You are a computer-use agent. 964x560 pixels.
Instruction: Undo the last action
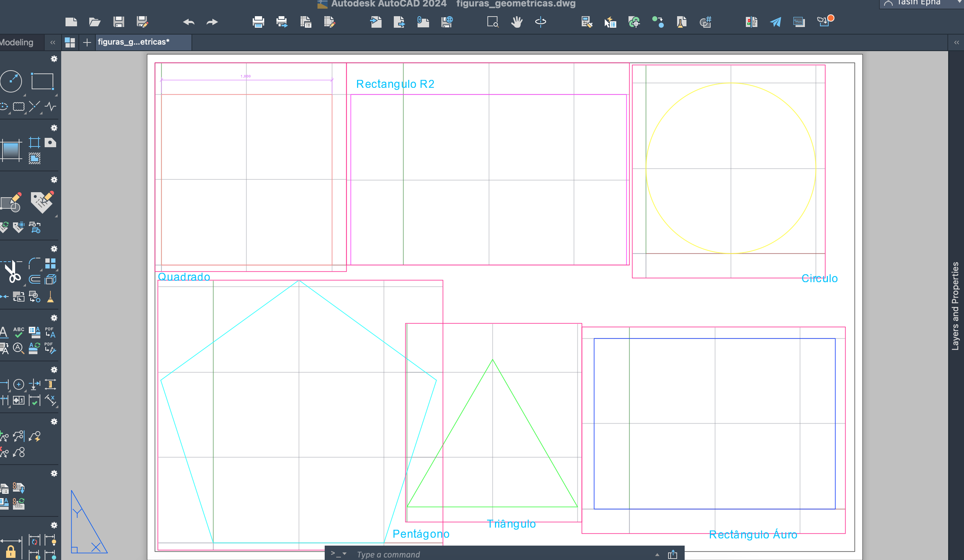(x=189, y=22)
